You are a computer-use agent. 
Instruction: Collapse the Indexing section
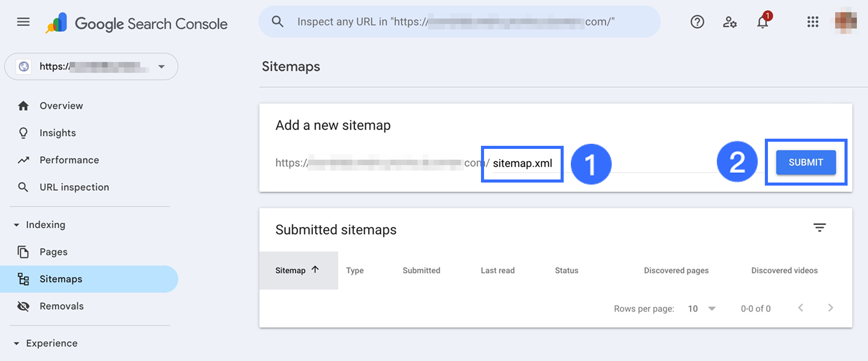click(x=17, y=225)
